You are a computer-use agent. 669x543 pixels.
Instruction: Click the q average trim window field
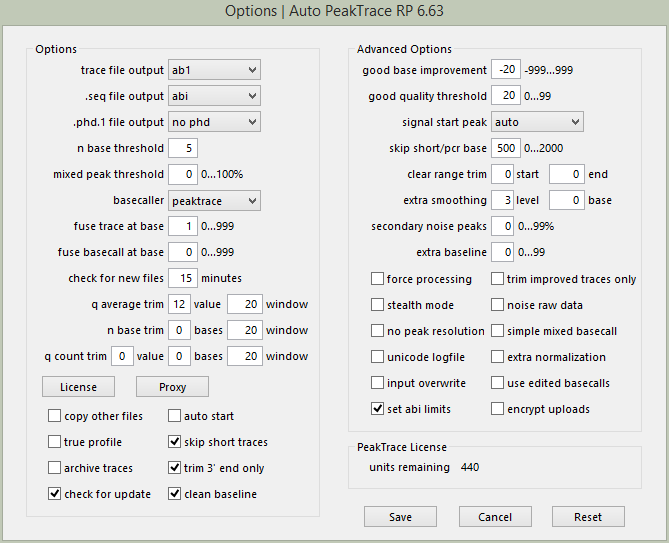pyautogui.click(x=244, y=304)
